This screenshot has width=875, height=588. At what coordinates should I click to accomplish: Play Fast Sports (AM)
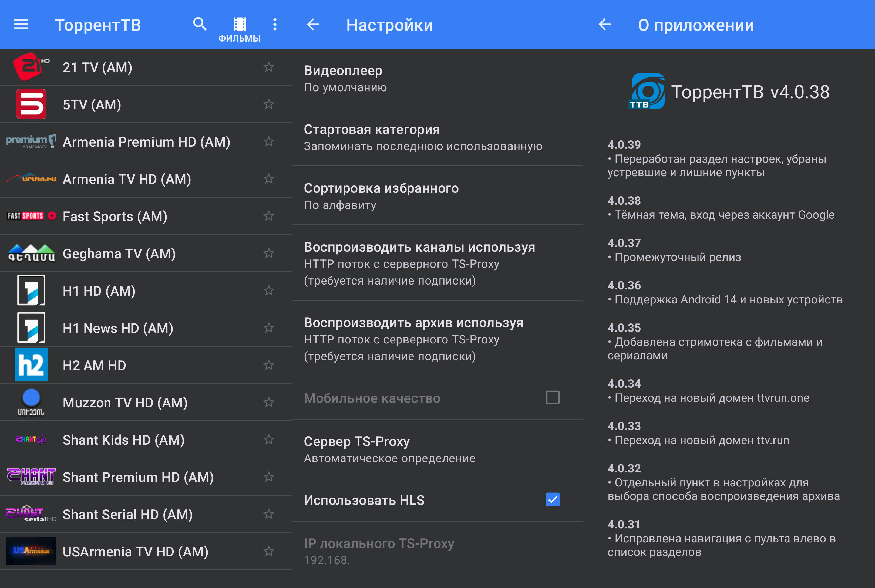tap(146, 216)
